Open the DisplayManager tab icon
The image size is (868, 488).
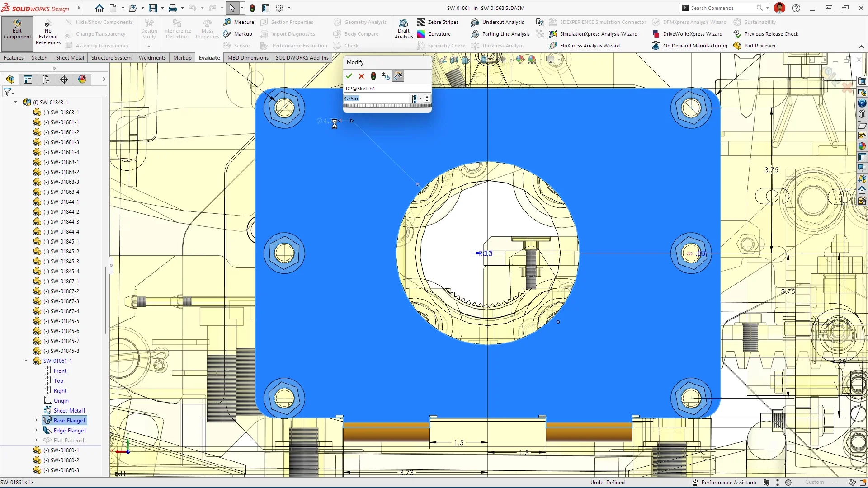point(82,80)
